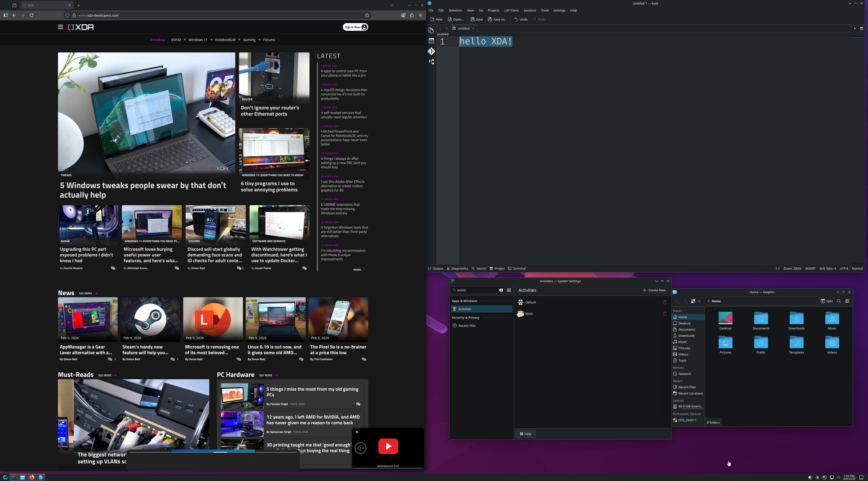868x481 pixels.
Task: Open the Zoom: 280% control in Kate's status bar
Action: pyautogui.click(x=792, y=269)
